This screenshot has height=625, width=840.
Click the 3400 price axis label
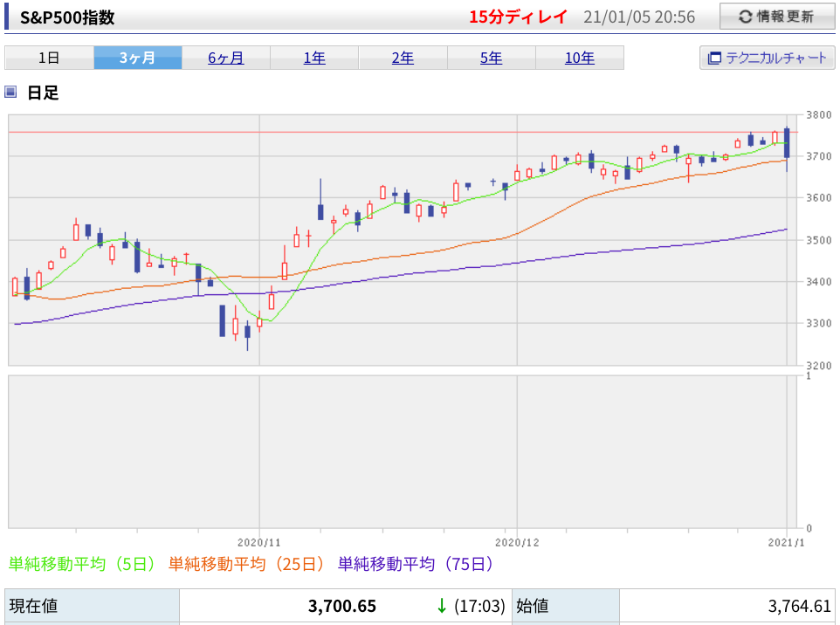(819, 281)
